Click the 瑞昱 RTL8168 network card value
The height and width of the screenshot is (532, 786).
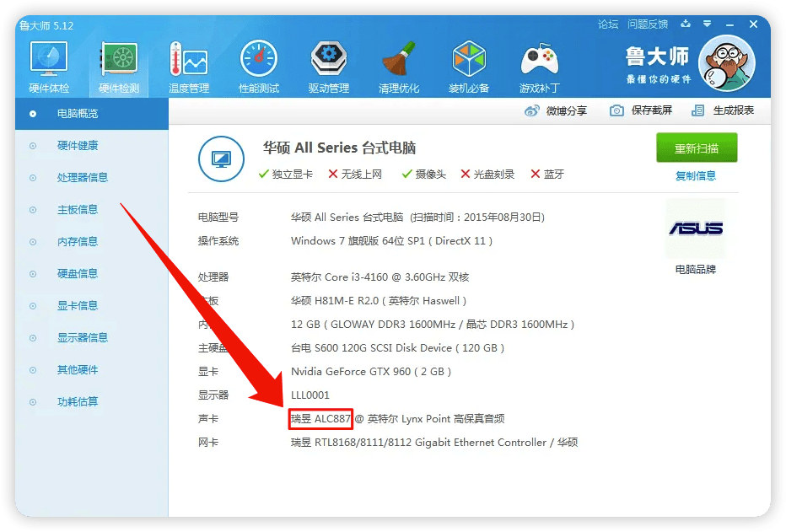(x=434, y=443)
